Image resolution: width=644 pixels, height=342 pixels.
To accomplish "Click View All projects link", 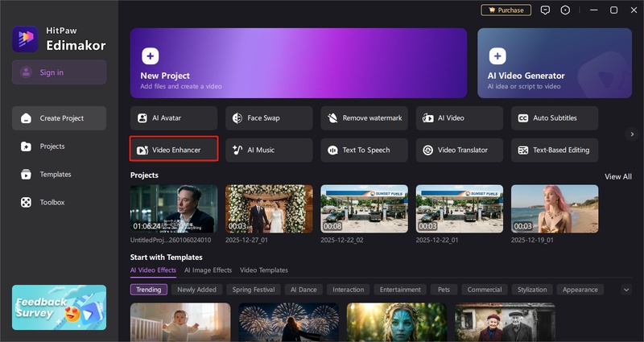I will (618, 176).
